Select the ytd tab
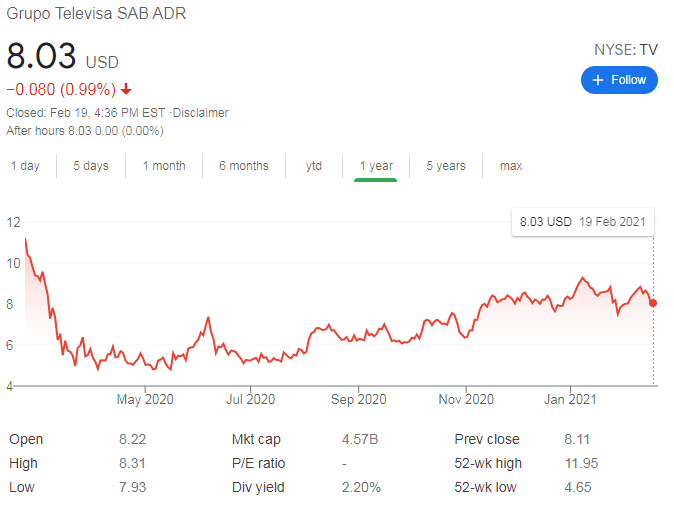 tap(314, 166)
